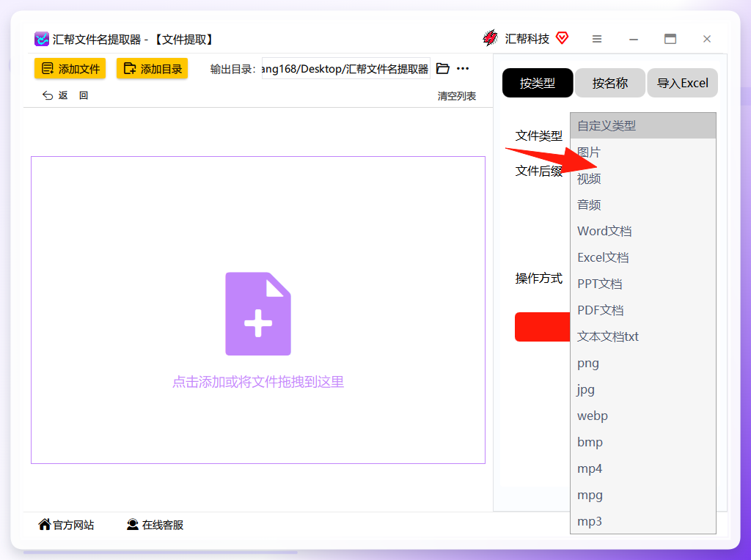Switch to the 导入Excel tab

[x=682, y=83]
